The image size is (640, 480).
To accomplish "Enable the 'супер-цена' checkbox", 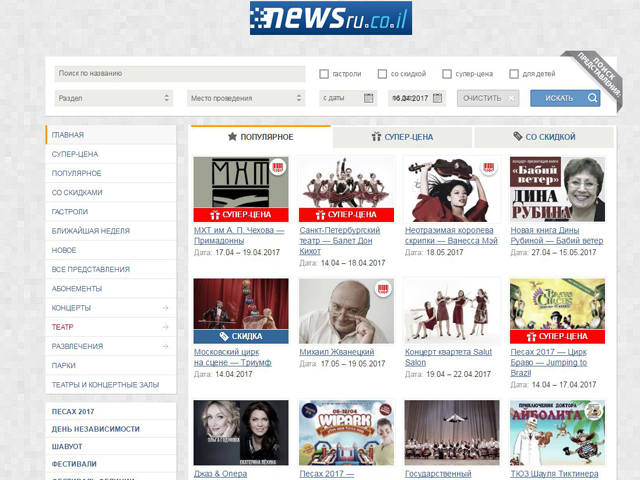I will [447, 74].
